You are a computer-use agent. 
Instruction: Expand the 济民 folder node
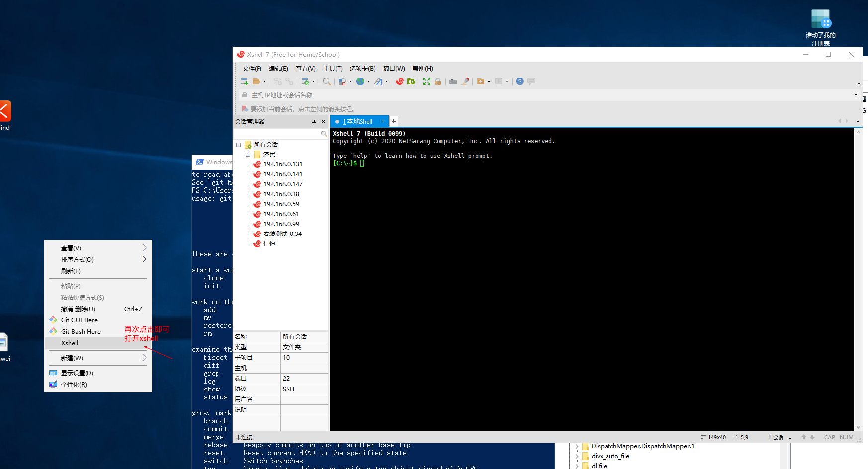(248, 155)
